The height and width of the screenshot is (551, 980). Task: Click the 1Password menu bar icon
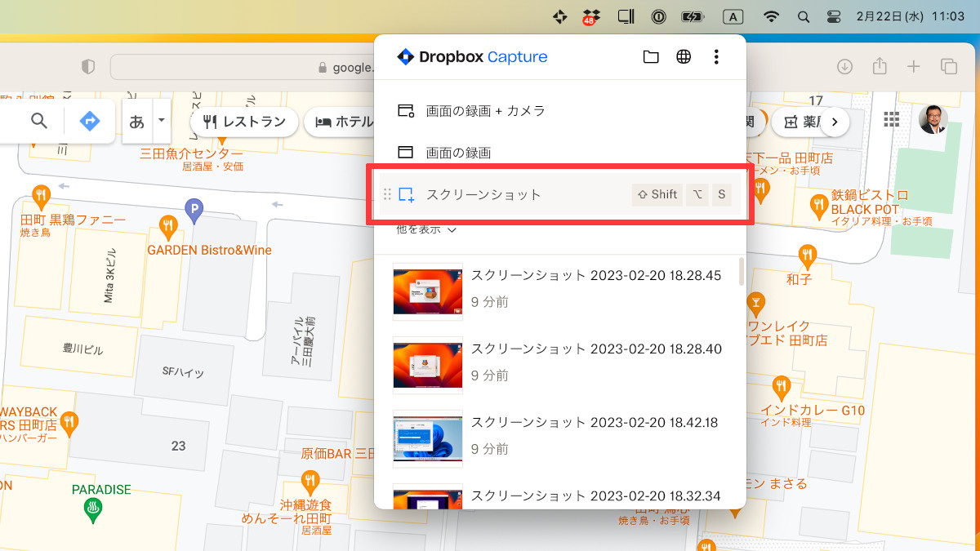coord(658,16)
